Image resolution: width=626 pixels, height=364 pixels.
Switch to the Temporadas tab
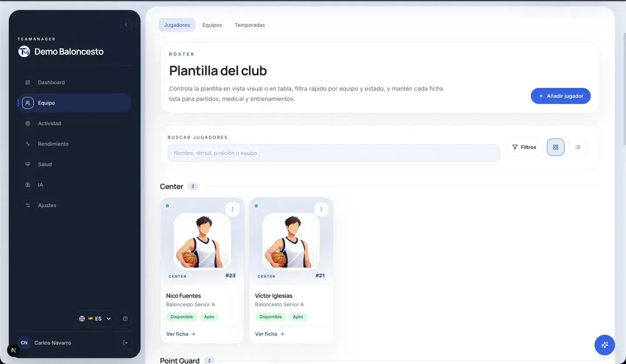250,25
